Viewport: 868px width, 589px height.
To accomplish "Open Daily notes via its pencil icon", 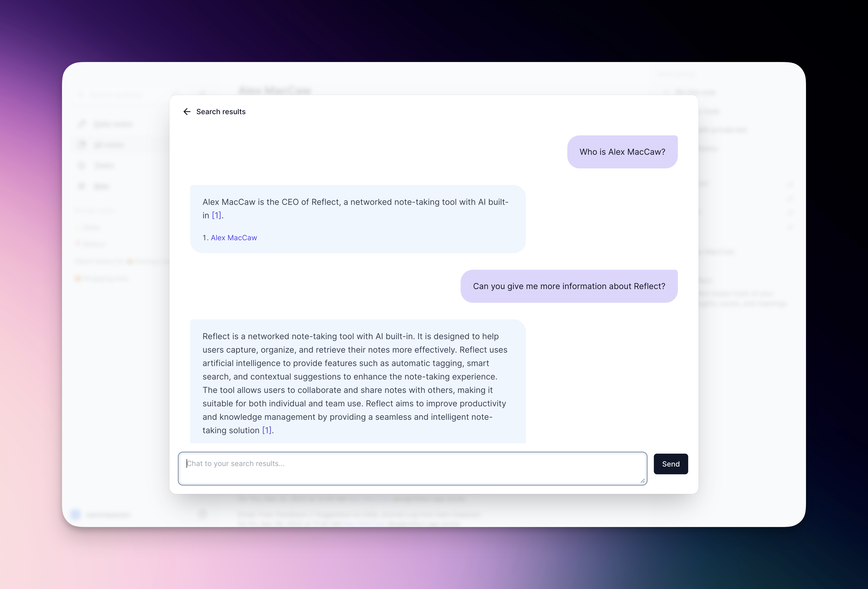I will [x=82, y=124].
